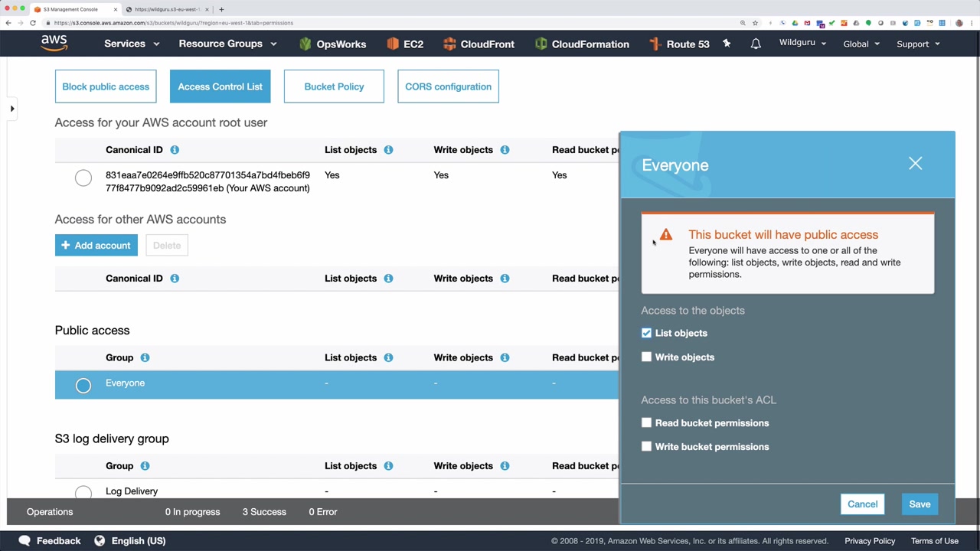Click info icon beside log delivery Group
980x551 pixels.
(x=145, y=466)
